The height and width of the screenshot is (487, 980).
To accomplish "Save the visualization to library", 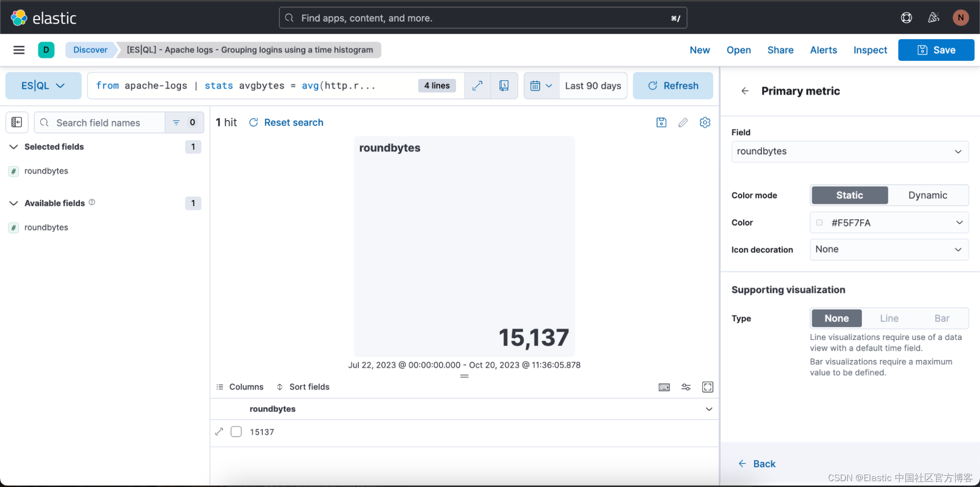I will point(661,122).
